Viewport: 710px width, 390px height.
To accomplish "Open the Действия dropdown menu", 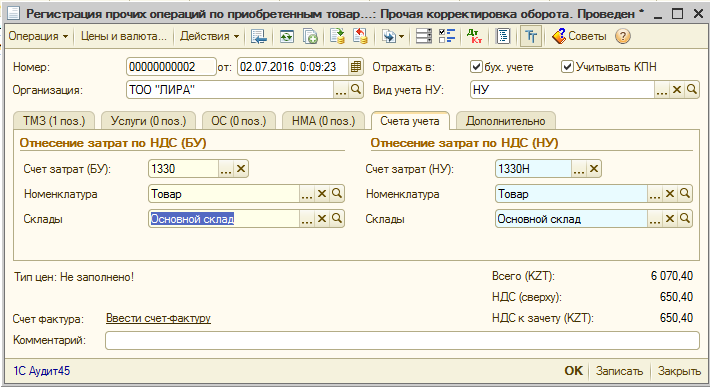I will (x=209, y=36).
